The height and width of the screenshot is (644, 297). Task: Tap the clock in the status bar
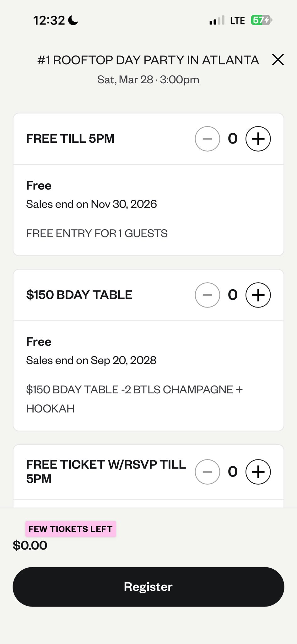(49, 20)
